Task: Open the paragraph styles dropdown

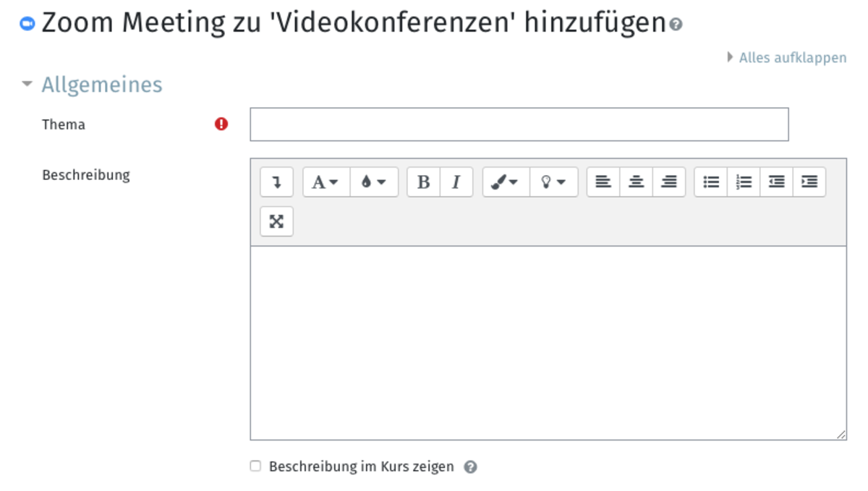Action: click(x=326, y=182)
